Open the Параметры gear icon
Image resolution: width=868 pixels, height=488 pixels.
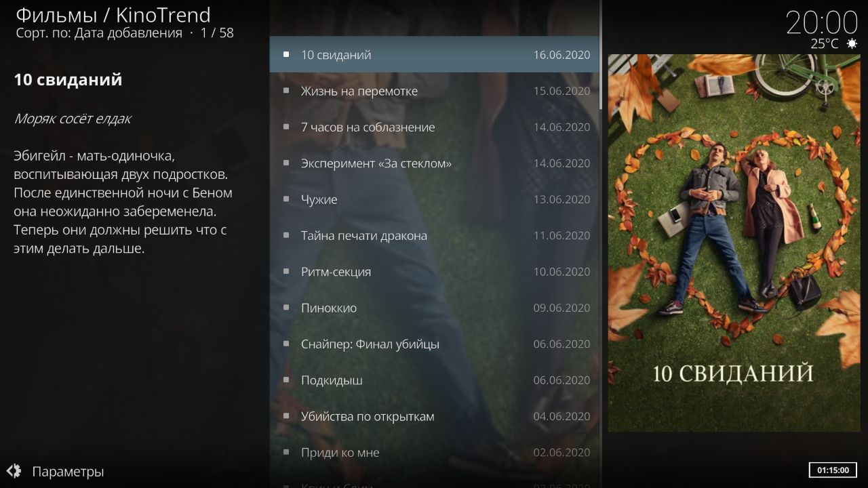pyautogui.click(x=14, y=471)
